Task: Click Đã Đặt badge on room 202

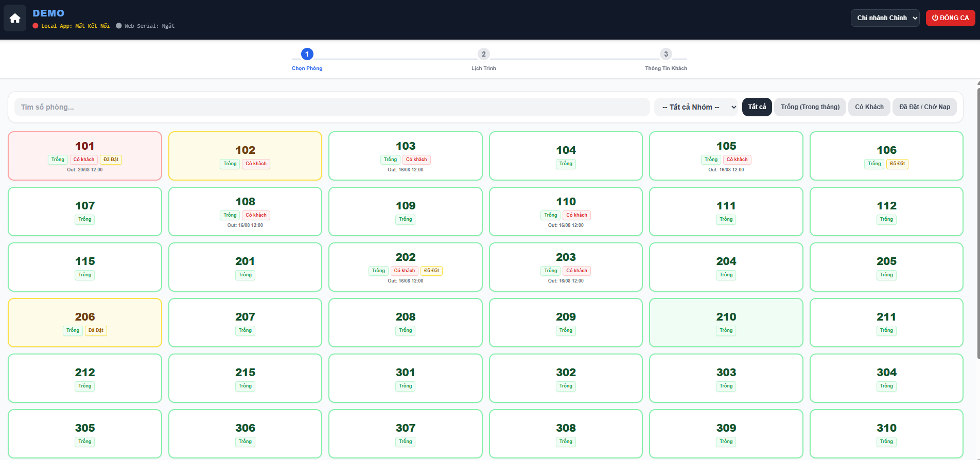Action: (431, 271)
